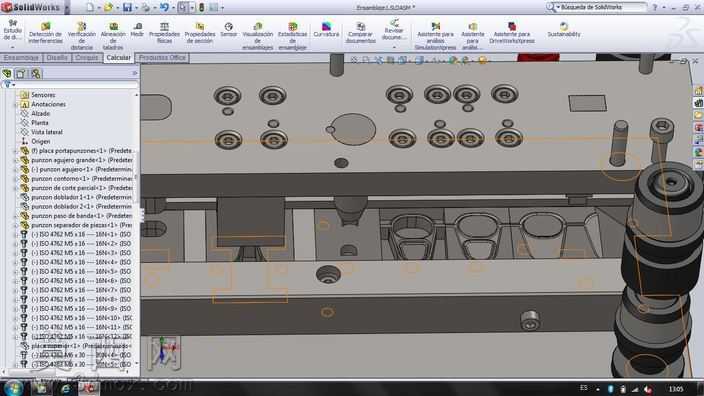Click the Búsqueda de SolidWorks search field

coord(601,7)
